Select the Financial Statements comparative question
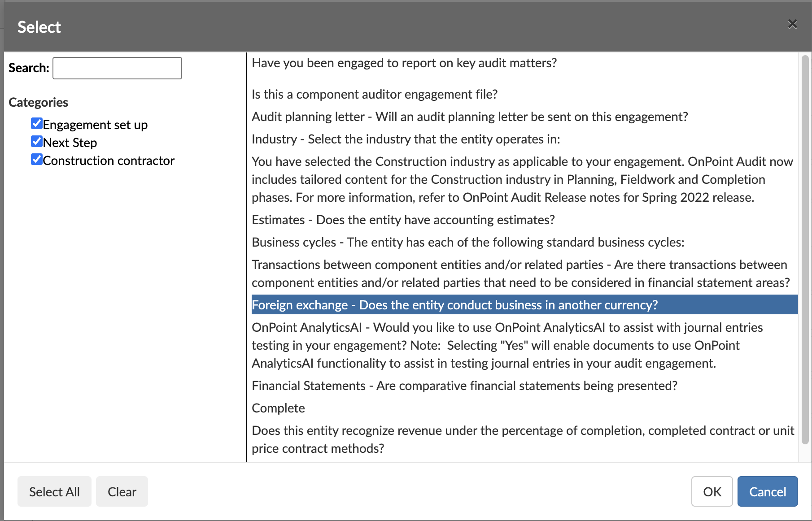 [x=524, y=386]
